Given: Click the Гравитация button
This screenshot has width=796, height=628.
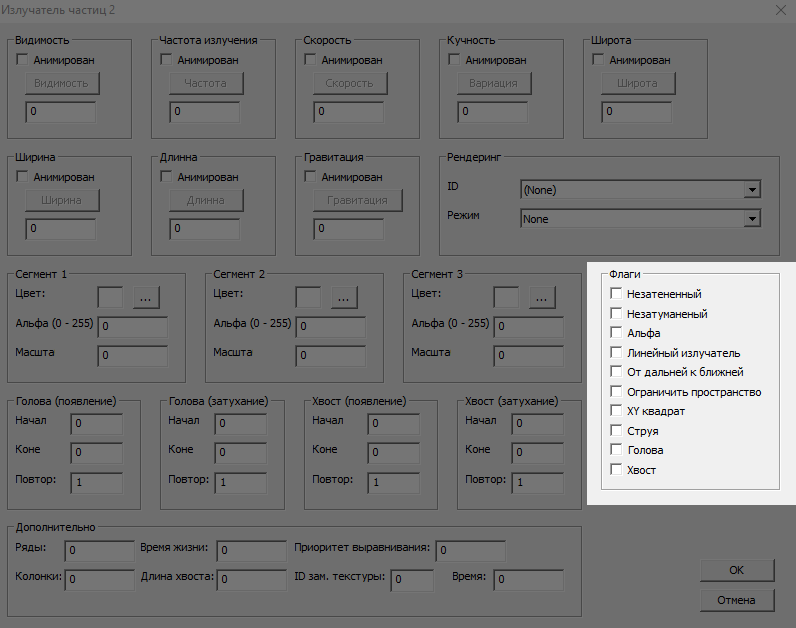Looking at the screenshot, I should [357, 200].
